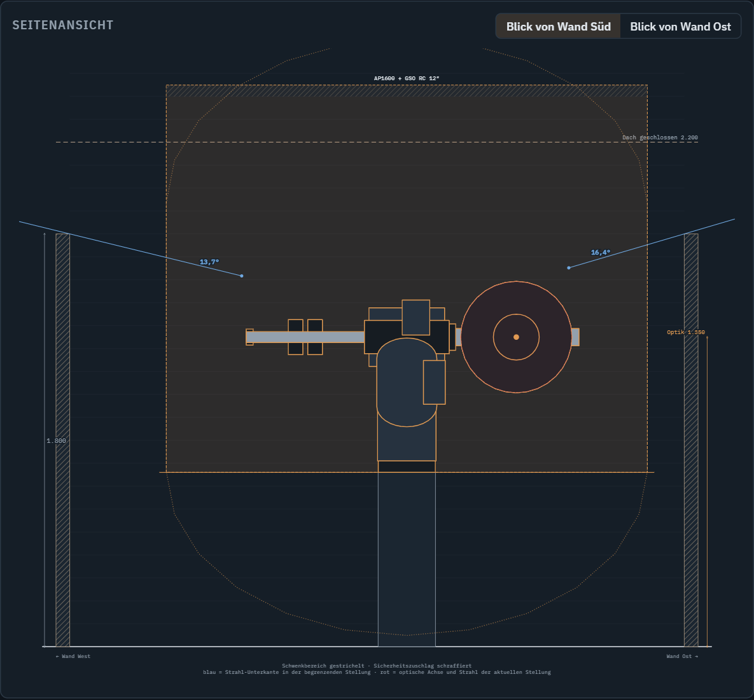Switch to the Blick von Wand Süd view
This screenshot has height=700, width=754.
(558, 27)
